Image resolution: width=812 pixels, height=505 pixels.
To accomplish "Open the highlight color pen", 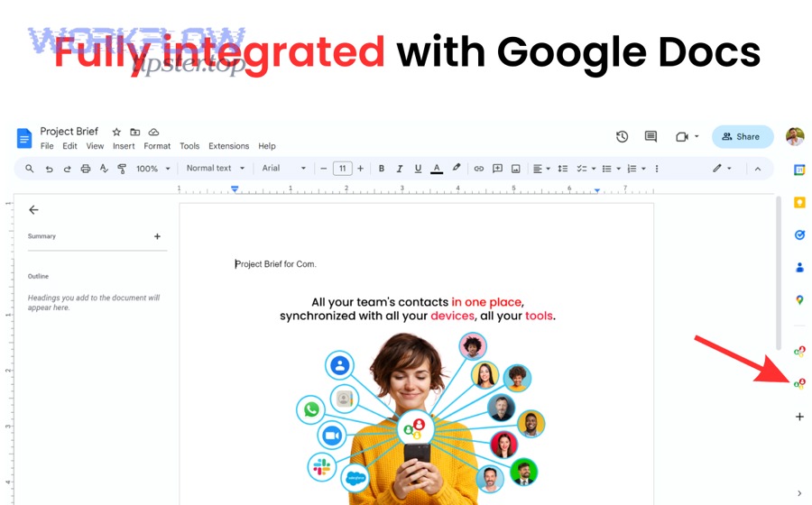I will pyautogui.click(x=456, y=168).
